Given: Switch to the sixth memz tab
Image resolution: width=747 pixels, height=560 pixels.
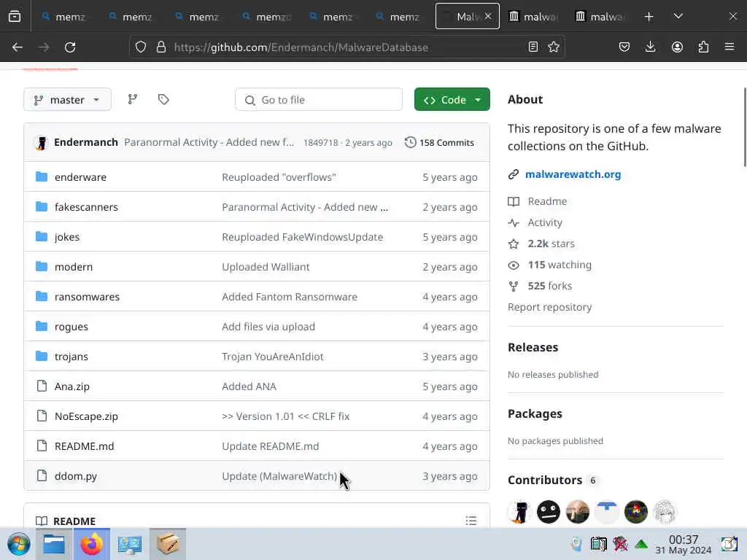Looking at the screenshot, I should click(x=398, y=17).
